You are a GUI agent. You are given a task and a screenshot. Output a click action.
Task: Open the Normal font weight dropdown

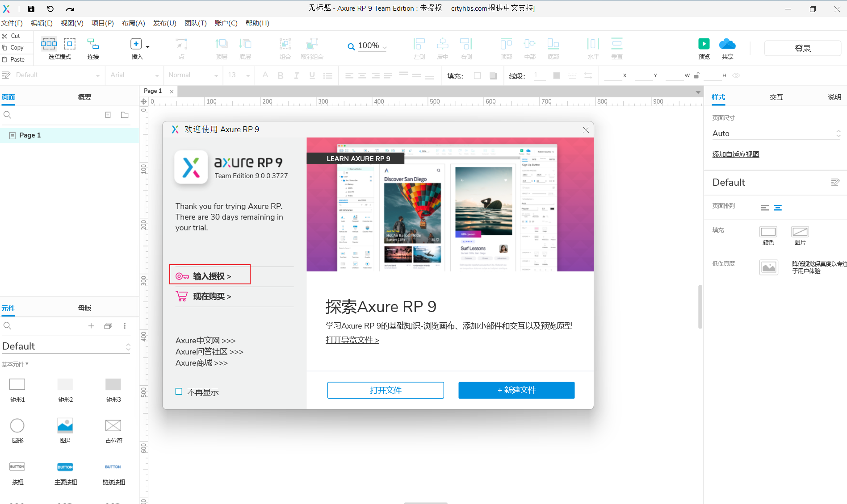coord(193,75)
